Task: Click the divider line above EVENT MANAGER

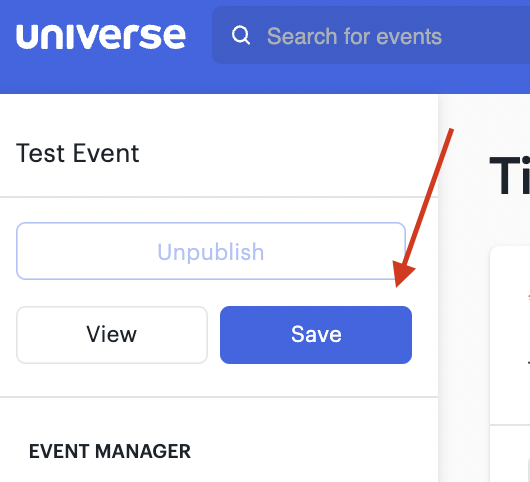Action: coord(219,397)
